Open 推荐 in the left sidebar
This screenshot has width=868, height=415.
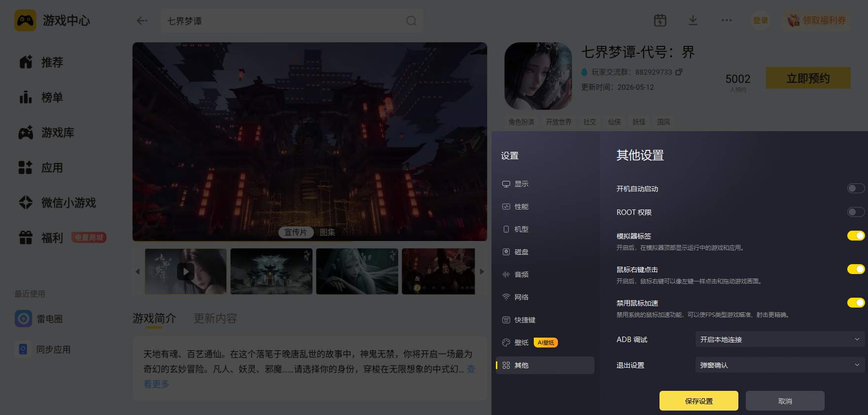click(41, 62)
